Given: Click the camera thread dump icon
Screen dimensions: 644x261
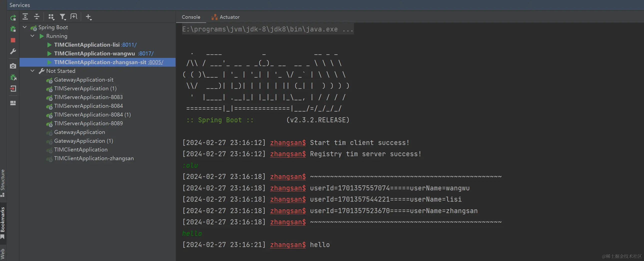Looking at the screenshot, I should pos(13,66).
